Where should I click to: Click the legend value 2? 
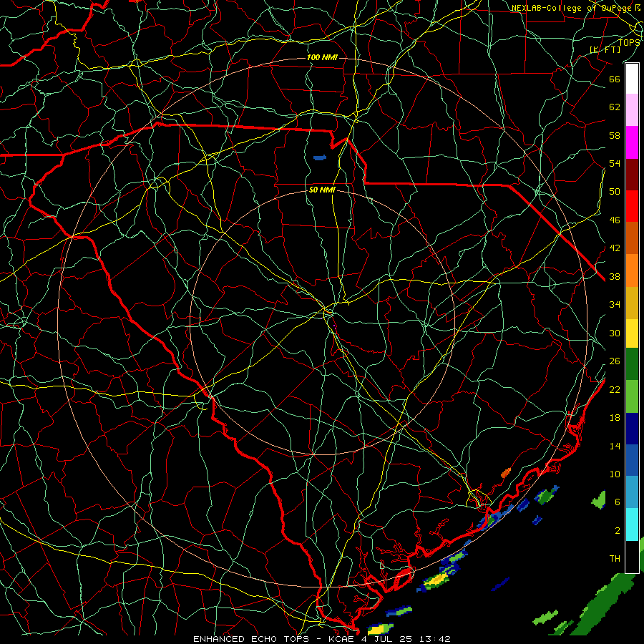pyautogui.click(x=617, y=531)
